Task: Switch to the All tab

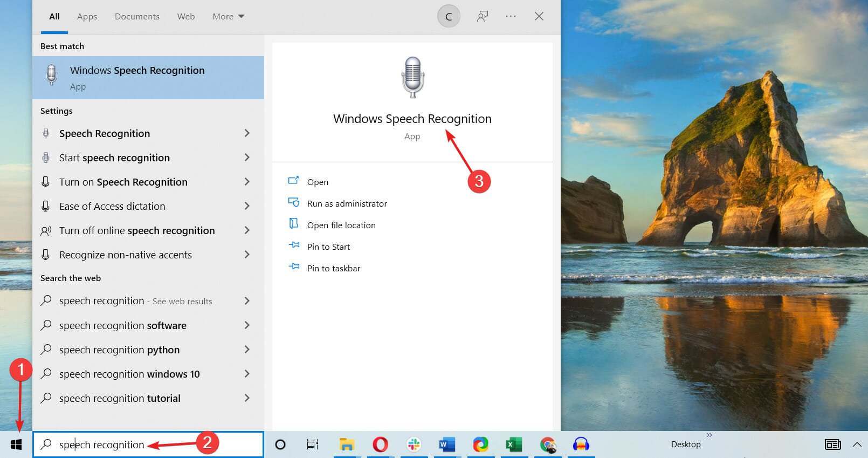Action: click(x=54, y=17)
